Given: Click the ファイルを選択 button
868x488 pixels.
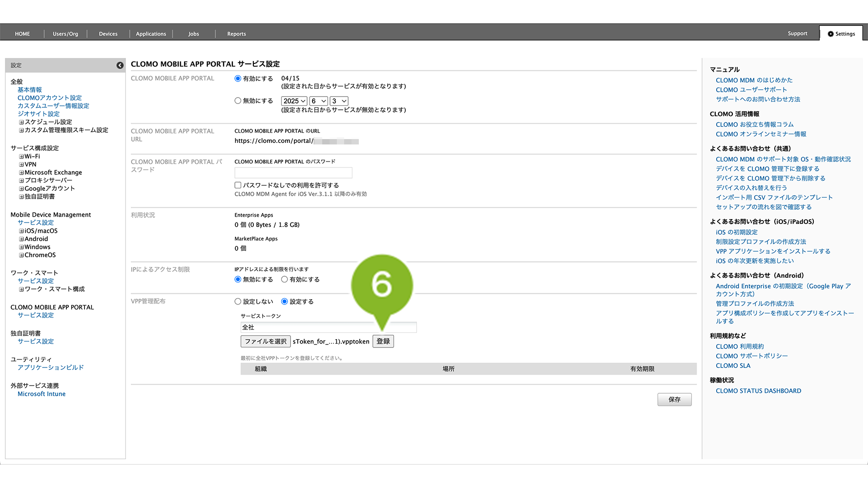Looking at the screenshot, I should (x=266, y=342).
